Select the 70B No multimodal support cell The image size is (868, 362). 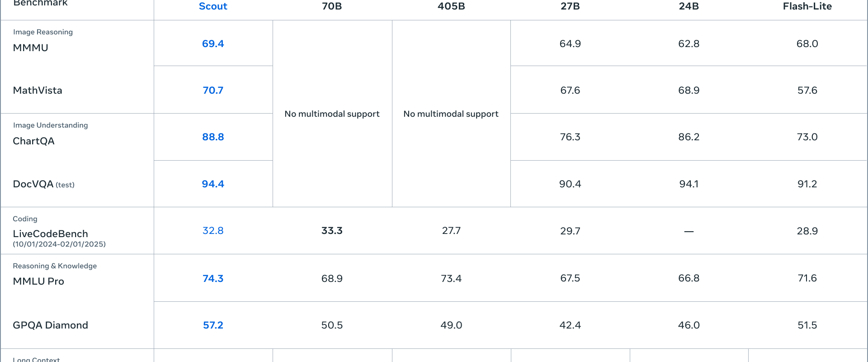pos(332,114)
